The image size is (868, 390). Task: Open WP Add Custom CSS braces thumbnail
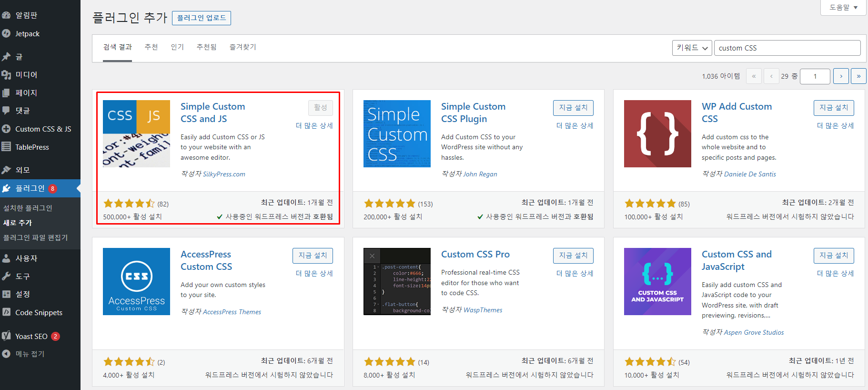[x=657, y=133]
